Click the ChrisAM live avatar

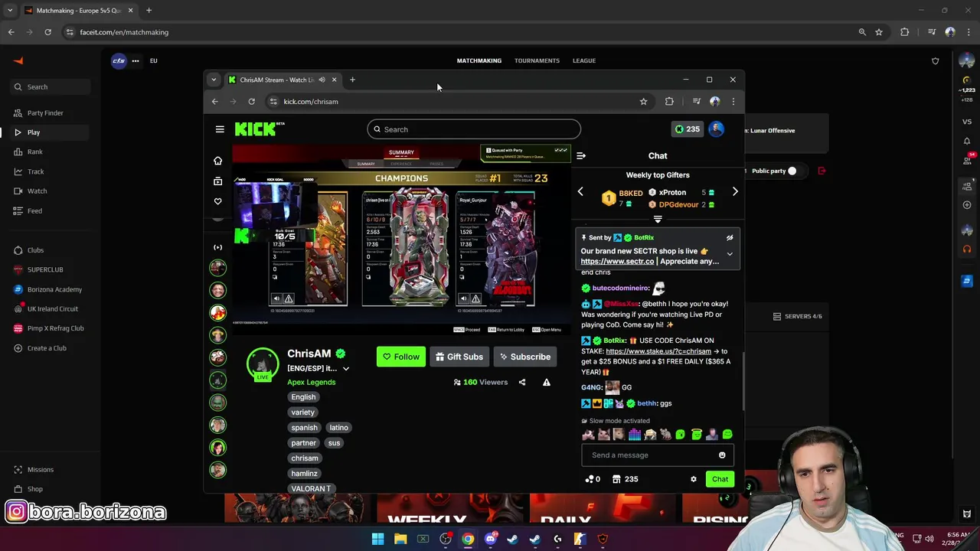click(x=263, y=364)
